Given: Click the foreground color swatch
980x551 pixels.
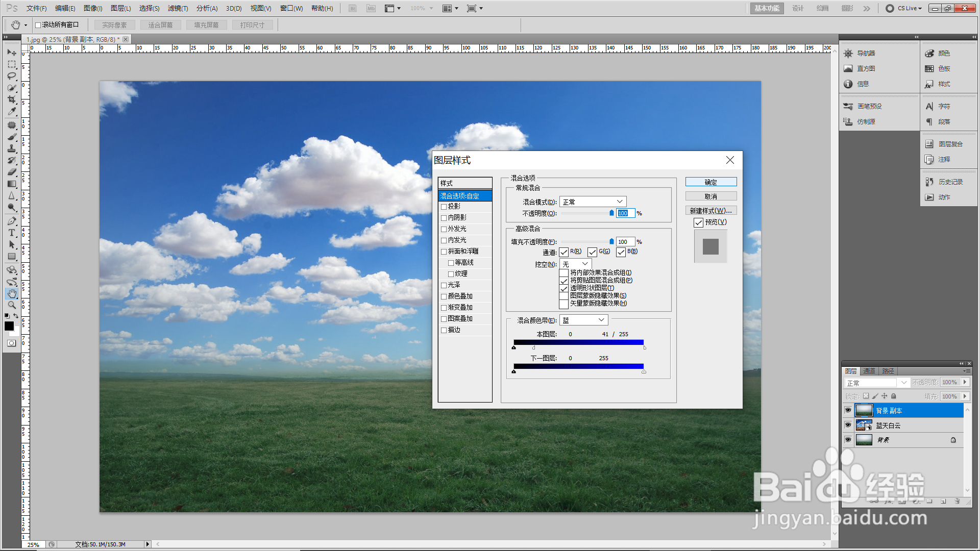Looking at the screenshot, I should pos(9,326).
